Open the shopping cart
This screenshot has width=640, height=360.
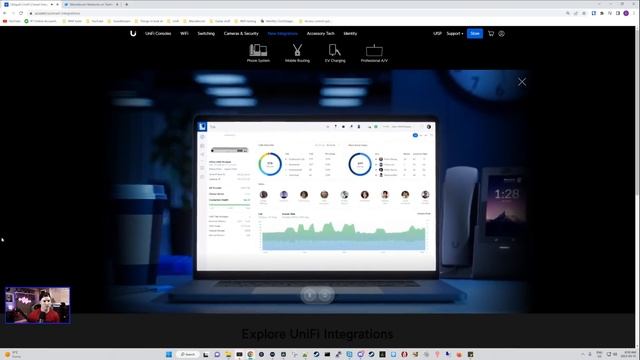tap(491, 33)
